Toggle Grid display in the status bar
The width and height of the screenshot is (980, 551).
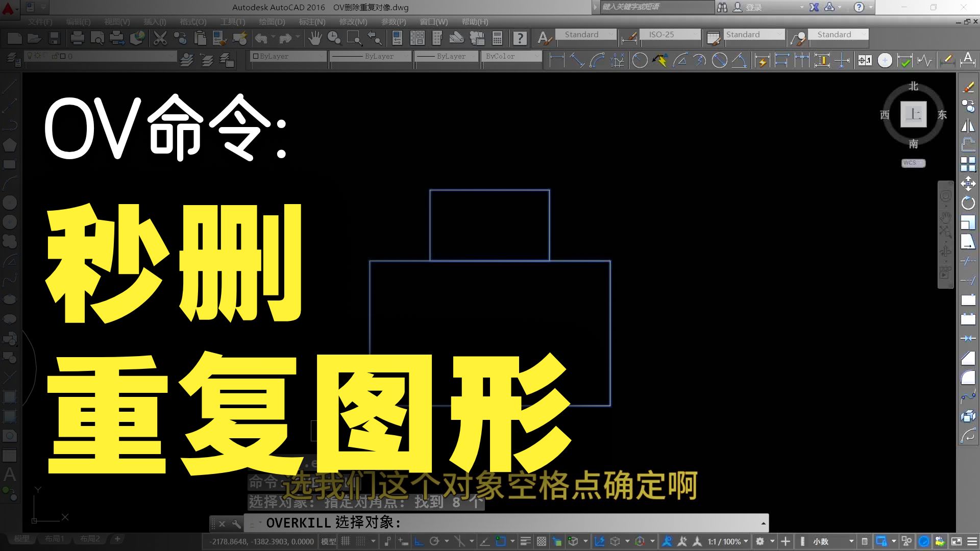pyautogui.click(x=346, y=542)
